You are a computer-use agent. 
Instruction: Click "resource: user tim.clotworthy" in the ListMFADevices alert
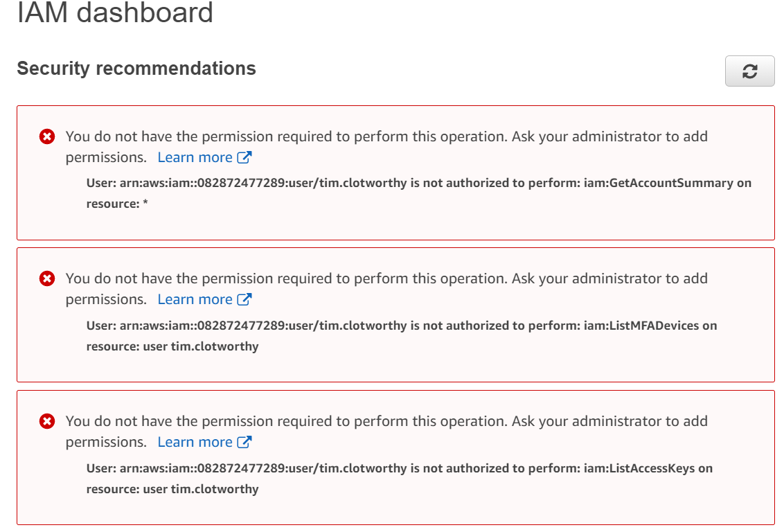pyautogui.click(x=172, y=346)
